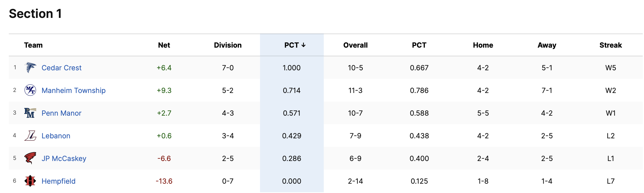Screen dimensions: 644x193
Task: Click the Penn Manor PM logo
Action: point(30,113)
